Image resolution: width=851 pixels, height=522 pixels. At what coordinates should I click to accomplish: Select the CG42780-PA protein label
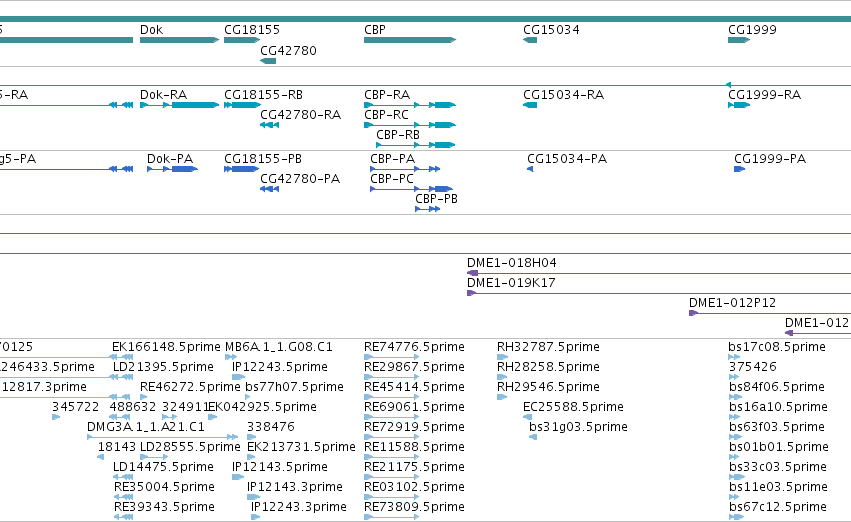[300, 179]
